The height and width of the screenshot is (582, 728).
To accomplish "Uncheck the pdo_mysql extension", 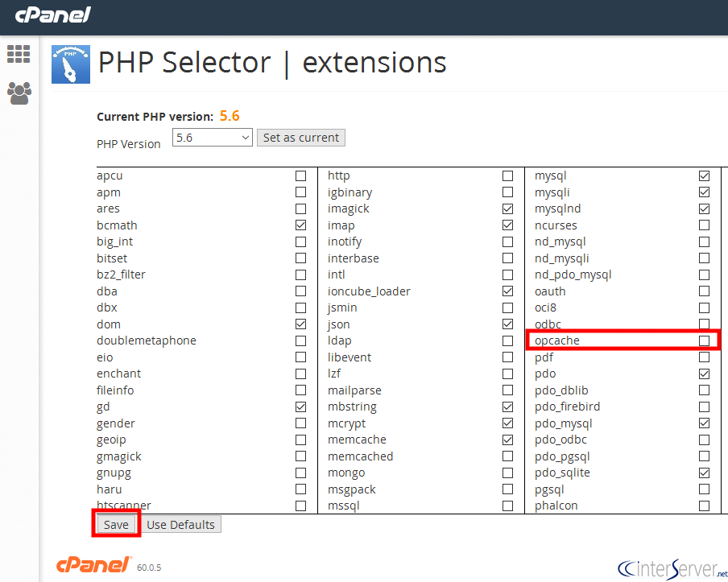I will coord(704,423).
